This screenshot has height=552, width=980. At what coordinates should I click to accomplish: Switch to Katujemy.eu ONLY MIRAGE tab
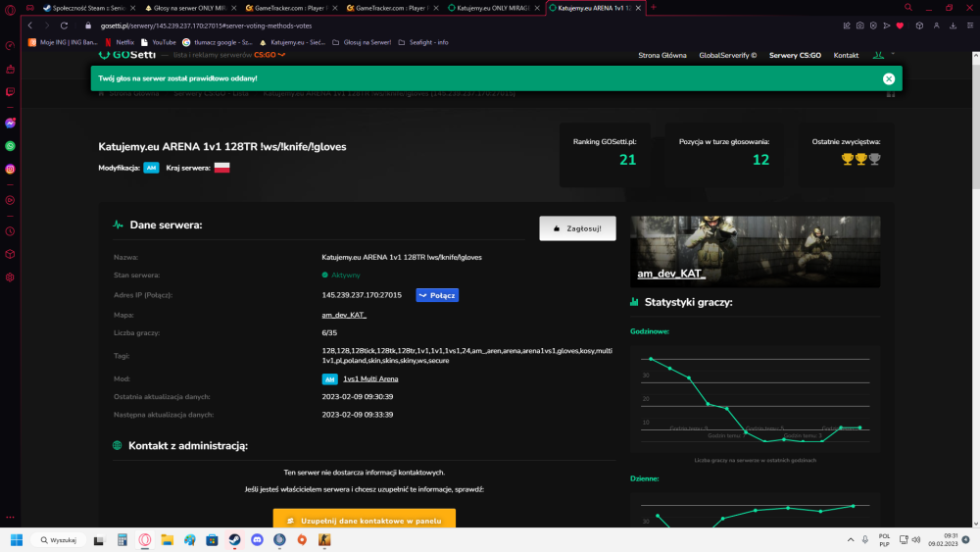click(x=493, y=8)
